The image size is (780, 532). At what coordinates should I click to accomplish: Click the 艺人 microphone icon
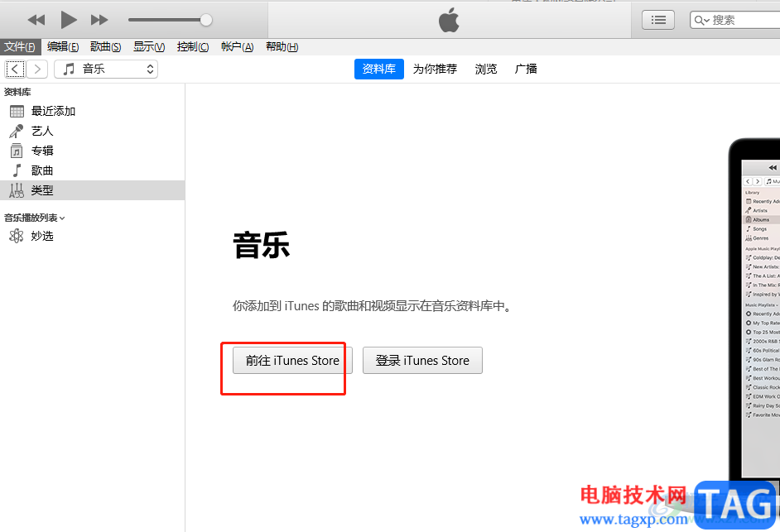(x=17, y=132)
